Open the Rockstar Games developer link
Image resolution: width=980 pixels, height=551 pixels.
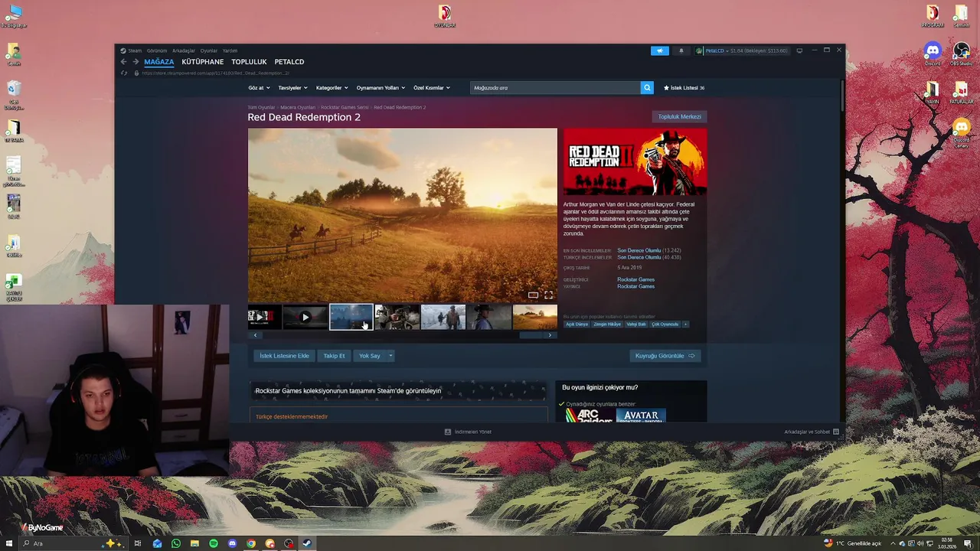coord(635,279)
